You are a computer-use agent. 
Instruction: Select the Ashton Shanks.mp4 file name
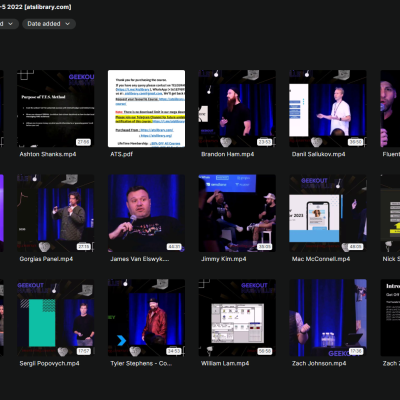48,154
